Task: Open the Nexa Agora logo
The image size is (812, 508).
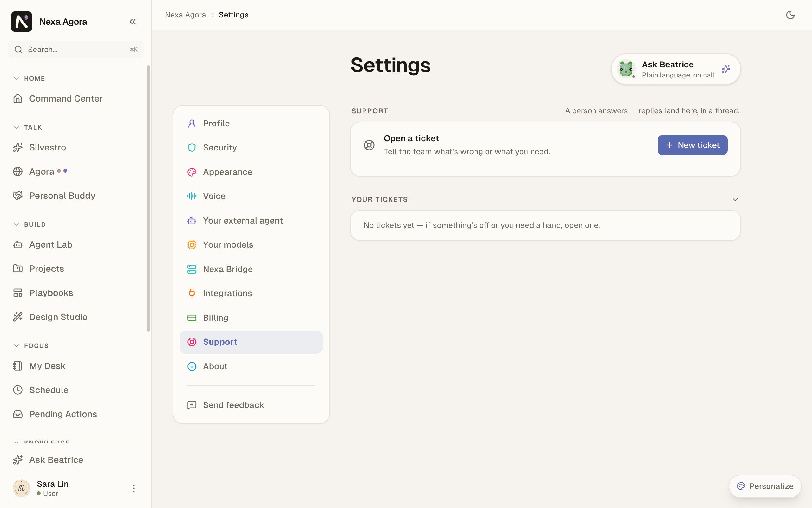Action: (x=22, y=22)
